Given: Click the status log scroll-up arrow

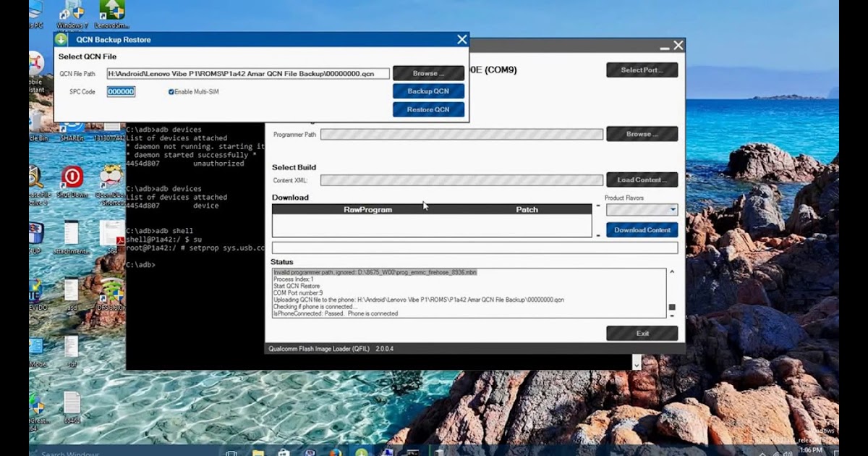Looking at the screenshot, I should (x=672, y=272).
